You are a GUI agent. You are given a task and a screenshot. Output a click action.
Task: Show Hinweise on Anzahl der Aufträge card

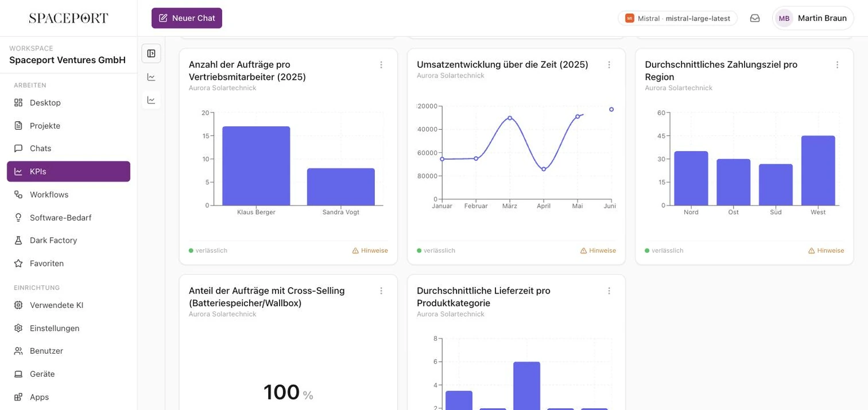[x=370, y=250]
